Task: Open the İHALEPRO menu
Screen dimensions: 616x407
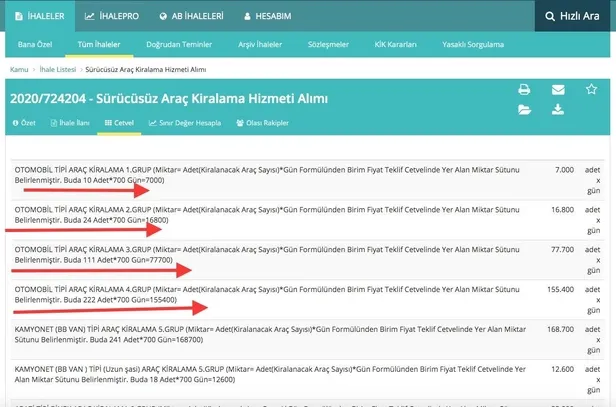Action: [x=111, y=16]
